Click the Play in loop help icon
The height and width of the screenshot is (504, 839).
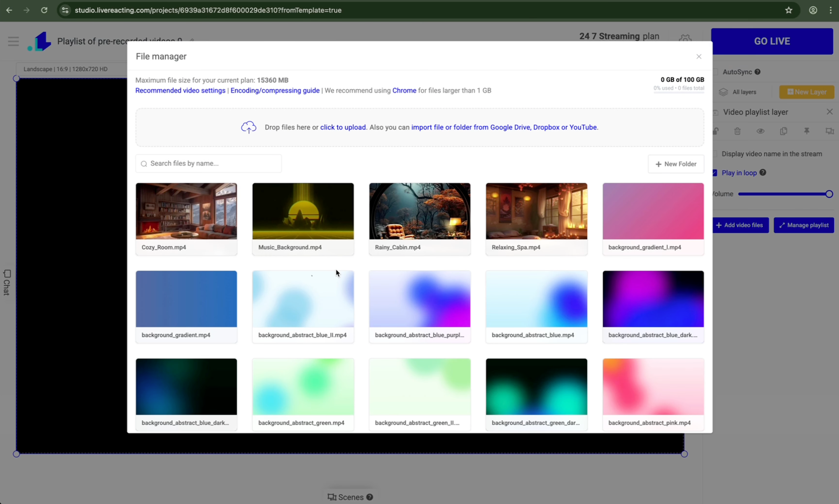click(763, 172)
